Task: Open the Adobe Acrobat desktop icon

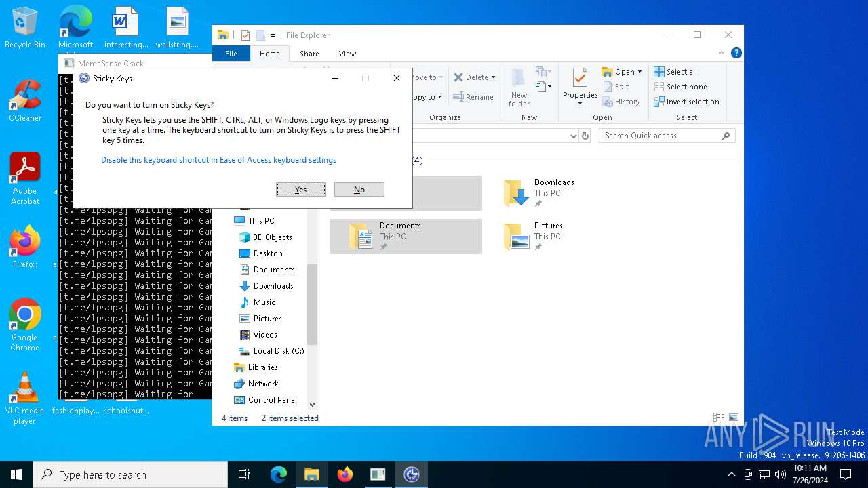Action: [x=25, y=179]
